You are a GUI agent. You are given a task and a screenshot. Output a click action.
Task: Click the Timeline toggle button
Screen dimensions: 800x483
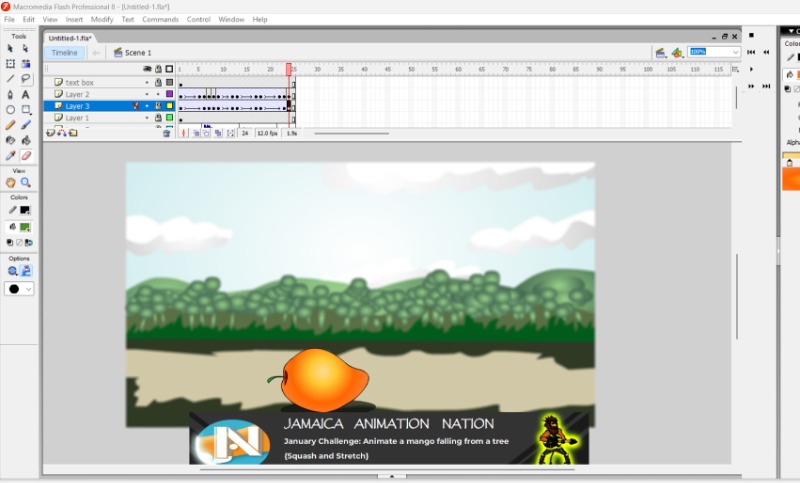(x=64, y=52)
